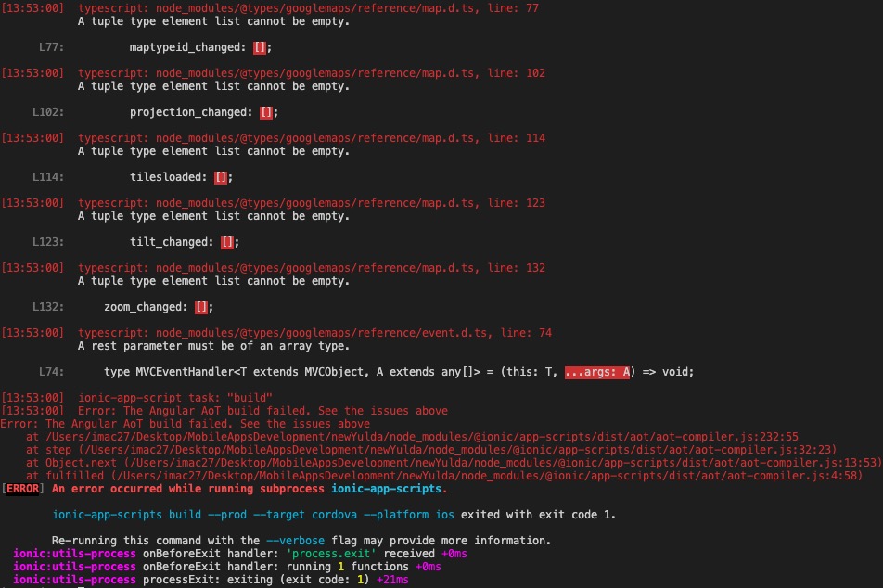Screen dimensions: 883x588
Task: Click 'exited with exit code 1.' text
Action: 538,515
